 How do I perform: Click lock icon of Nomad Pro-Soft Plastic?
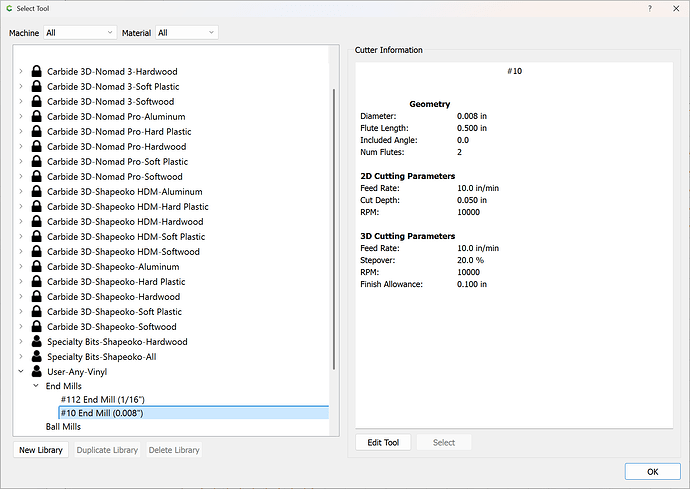pos(37,161)
